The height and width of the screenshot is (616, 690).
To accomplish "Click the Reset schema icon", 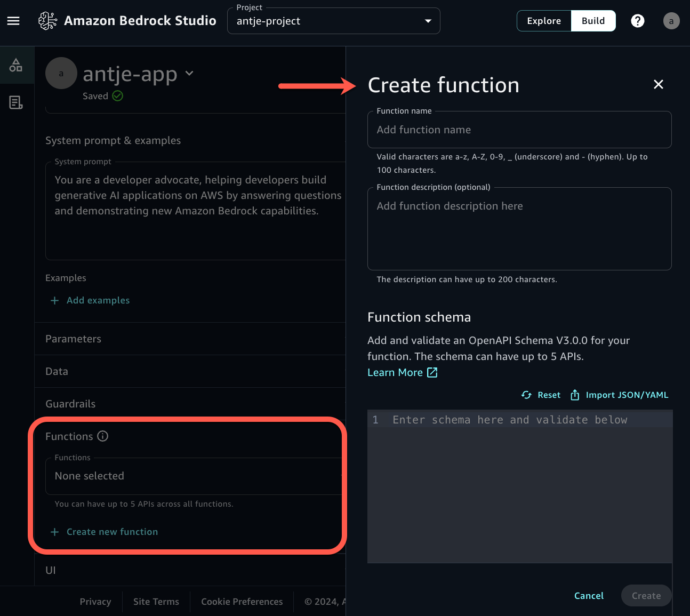I will point(526,395).
